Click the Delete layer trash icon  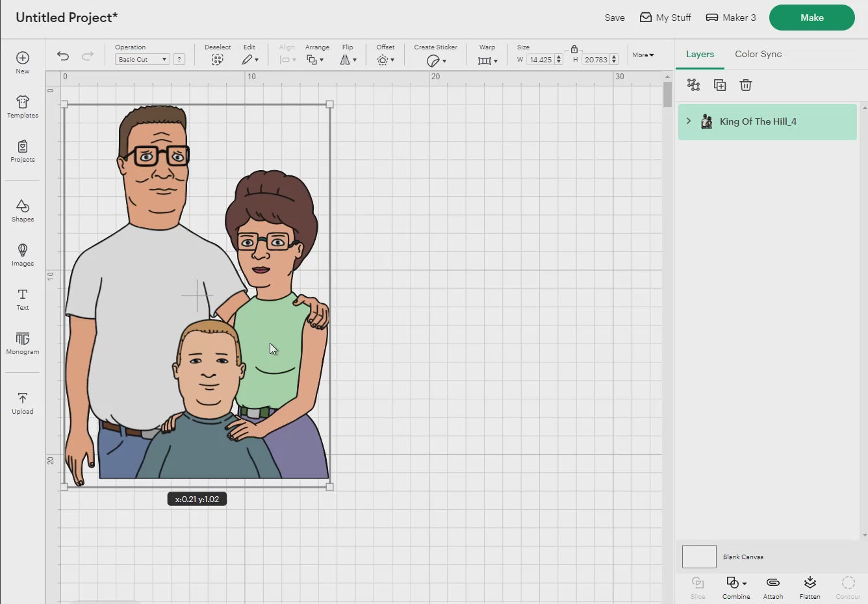point(746,85)
